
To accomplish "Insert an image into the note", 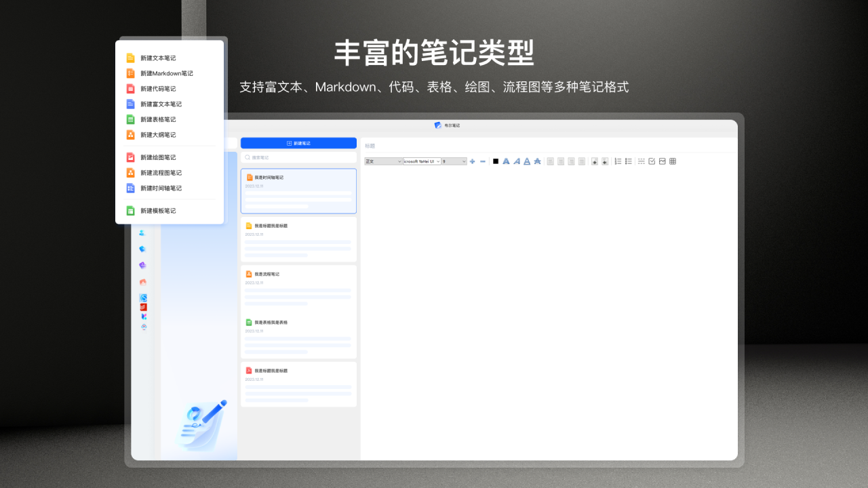I will point(662,161).
